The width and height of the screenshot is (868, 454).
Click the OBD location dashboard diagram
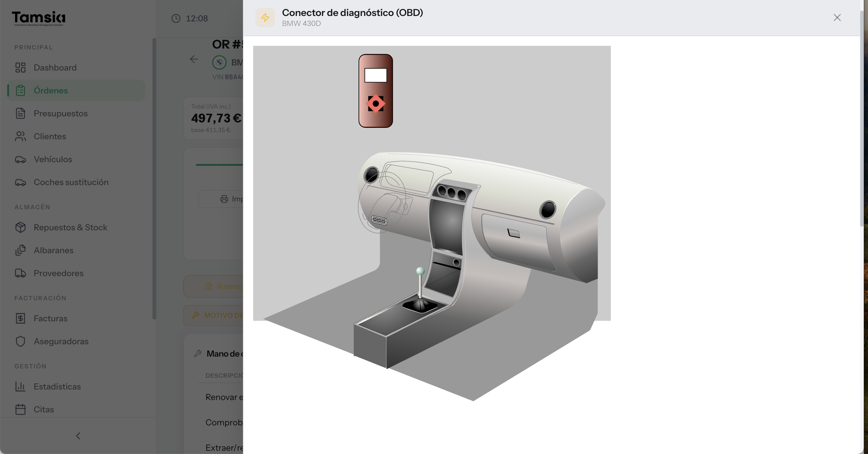pyautogui.click(x=432, y=223)
